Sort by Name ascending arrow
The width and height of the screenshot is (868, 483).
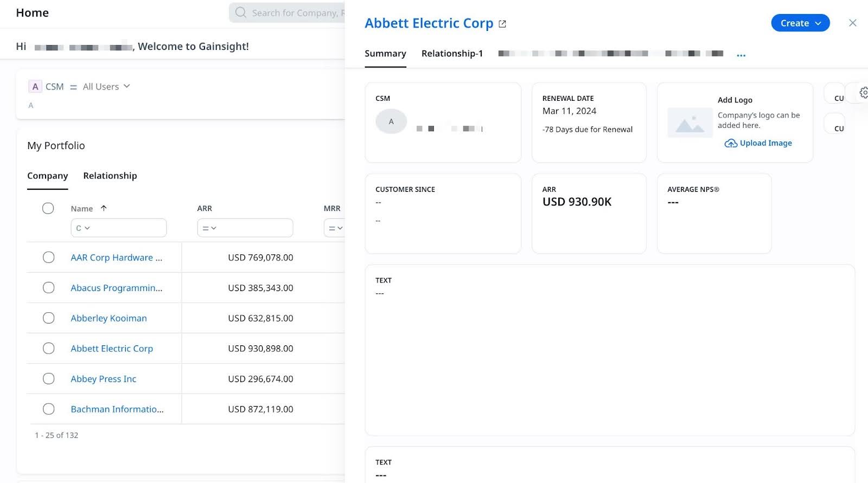104,208
